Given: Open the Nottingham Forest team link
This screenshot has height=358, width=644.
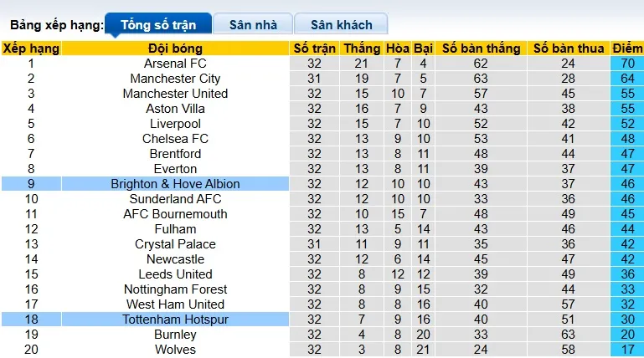Looking at the screenshot, I should coord(175,289).
